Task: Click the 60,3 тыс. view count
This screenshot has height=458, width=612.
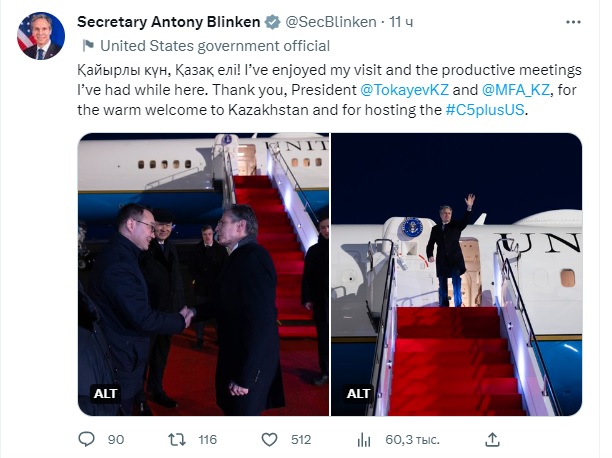Action: 409,438
